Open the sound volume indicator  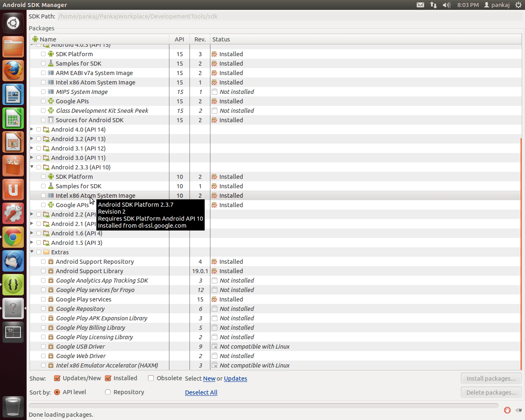click(x=447, y=5)
